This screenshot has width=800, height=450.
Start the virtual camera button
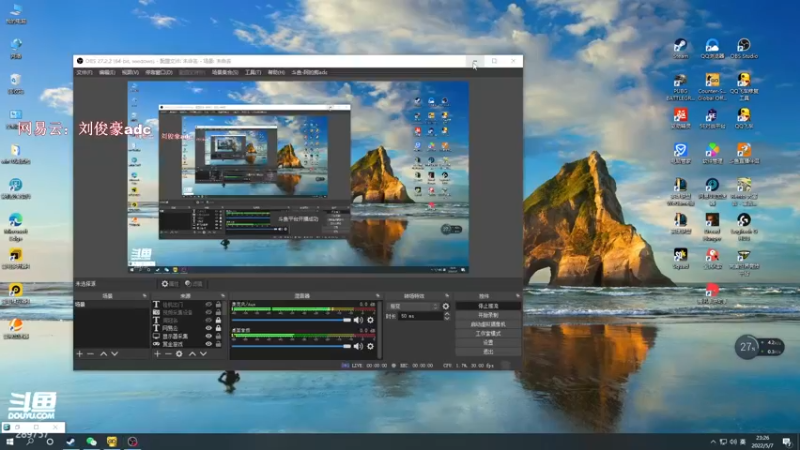point(488,324)
